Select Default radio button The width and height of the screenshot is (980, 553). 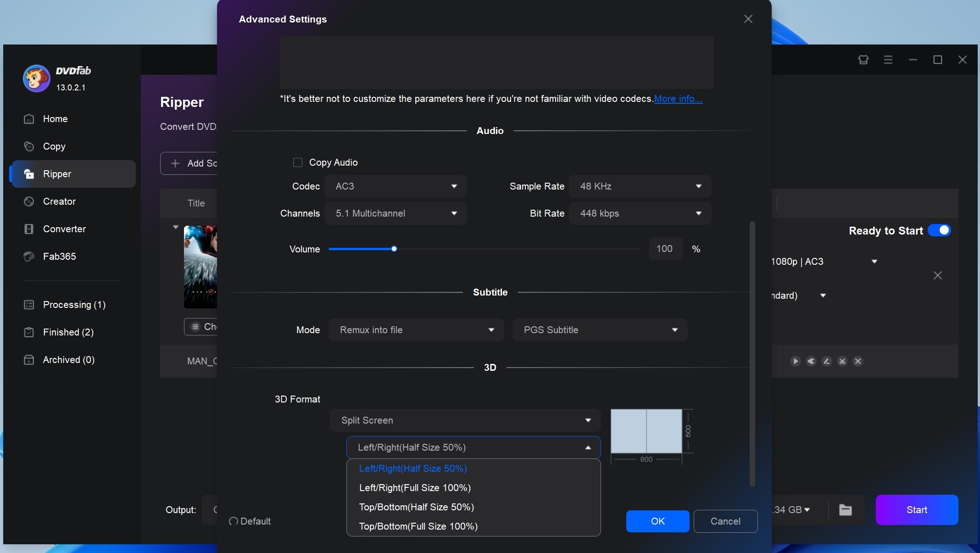tap(233, 521)
